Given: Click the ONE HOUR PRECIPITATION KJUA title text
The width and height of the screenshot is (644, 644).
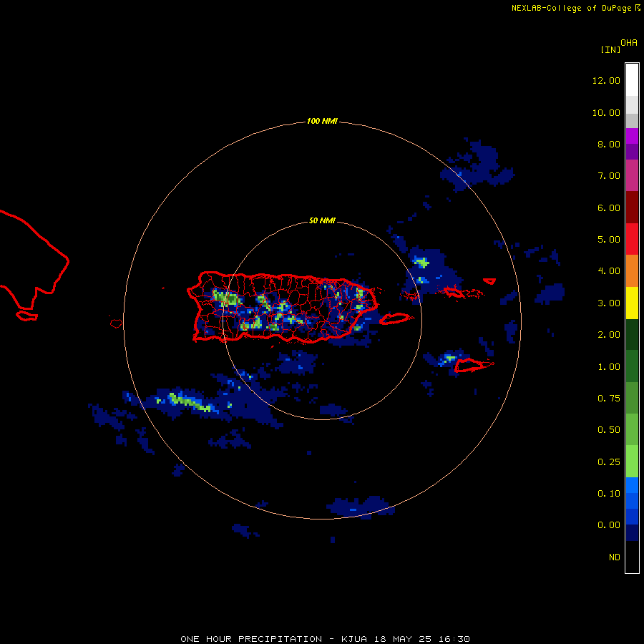Looking at the screenshot, I should point(325,639).
